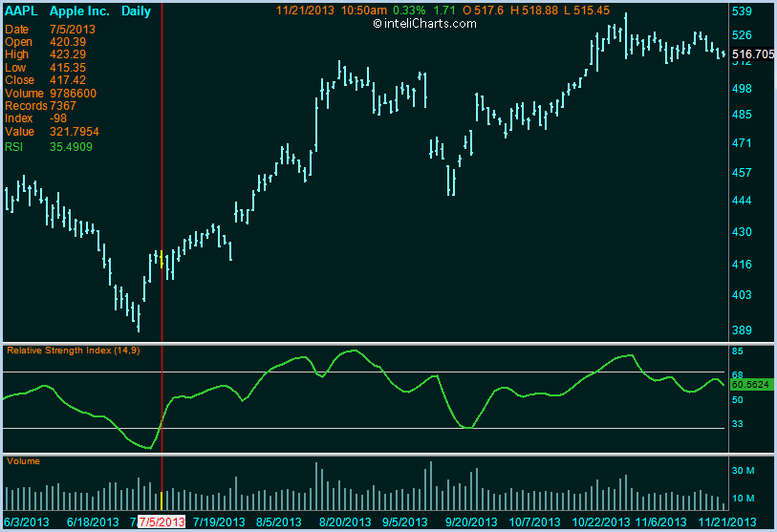777x532 pixels.
Task: Click the 0.33% change value
Action: click(x=409, y=11)
